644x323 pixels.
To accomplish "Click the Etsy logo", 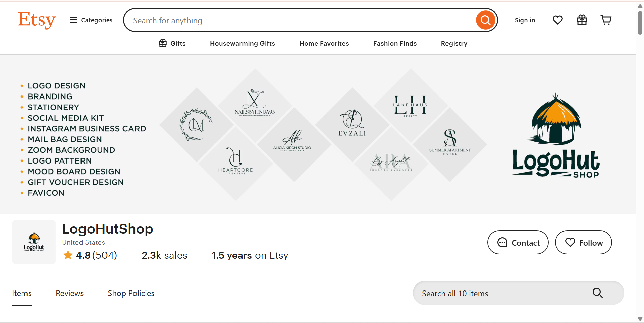I will pos(37,20).
